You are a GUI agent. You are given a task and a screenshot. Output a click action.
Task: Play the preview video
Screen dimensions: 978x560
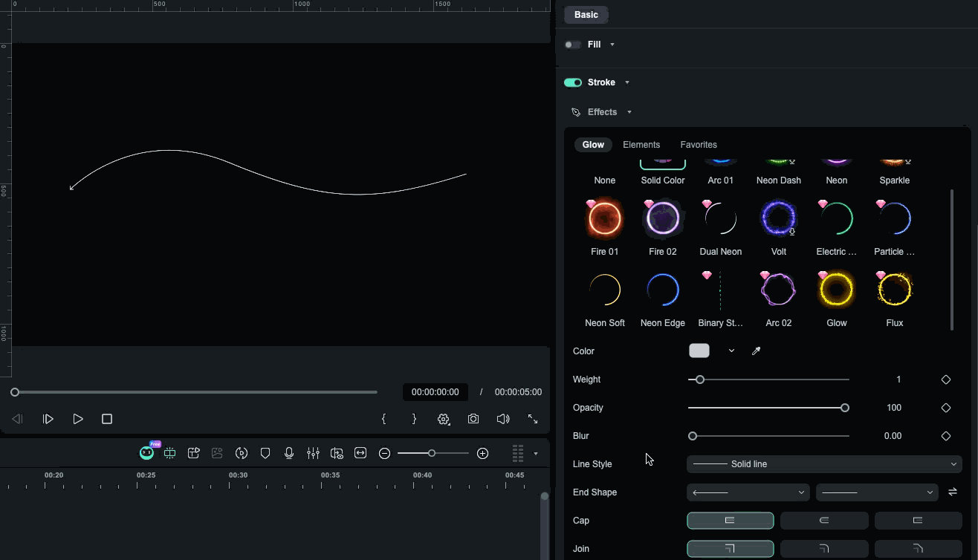point(77,419)
